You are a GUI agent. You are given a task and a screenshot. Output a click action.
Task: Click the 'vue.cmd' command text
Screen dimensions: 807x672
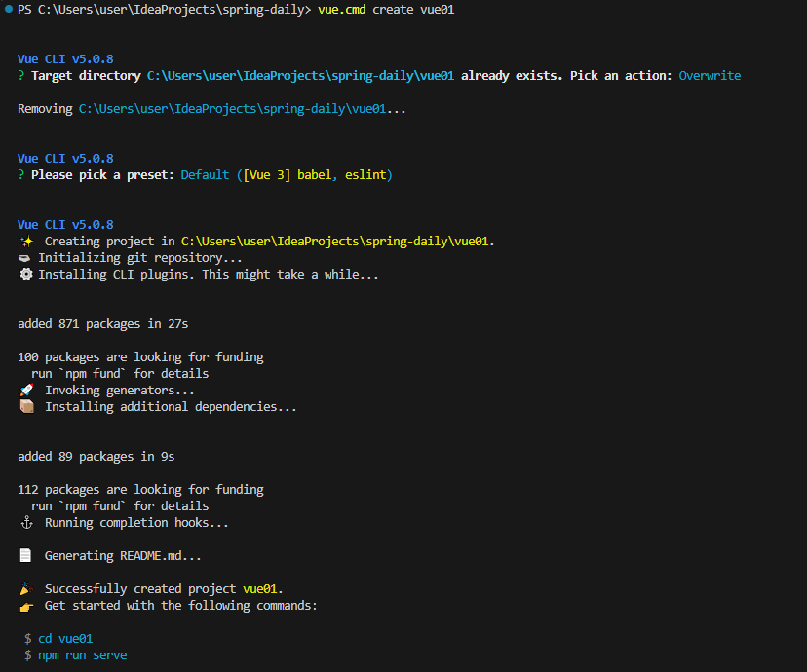click(342, 10)
